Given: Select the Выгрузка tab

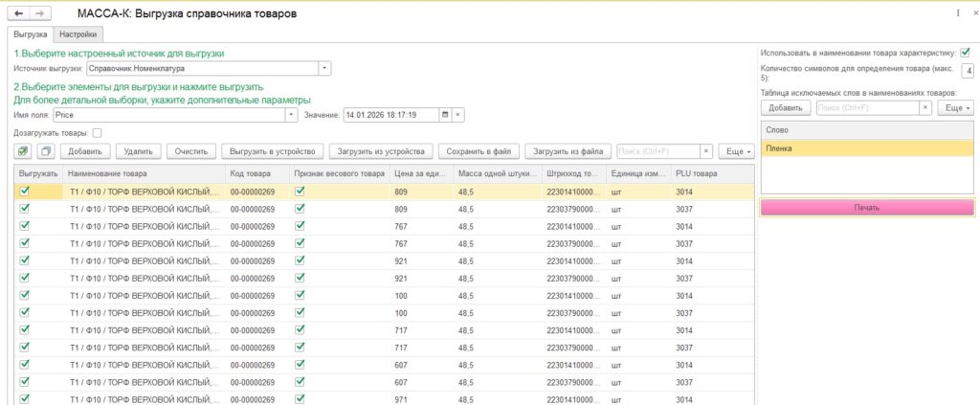Looking at the screenshot, I should (x=30, y=34).
